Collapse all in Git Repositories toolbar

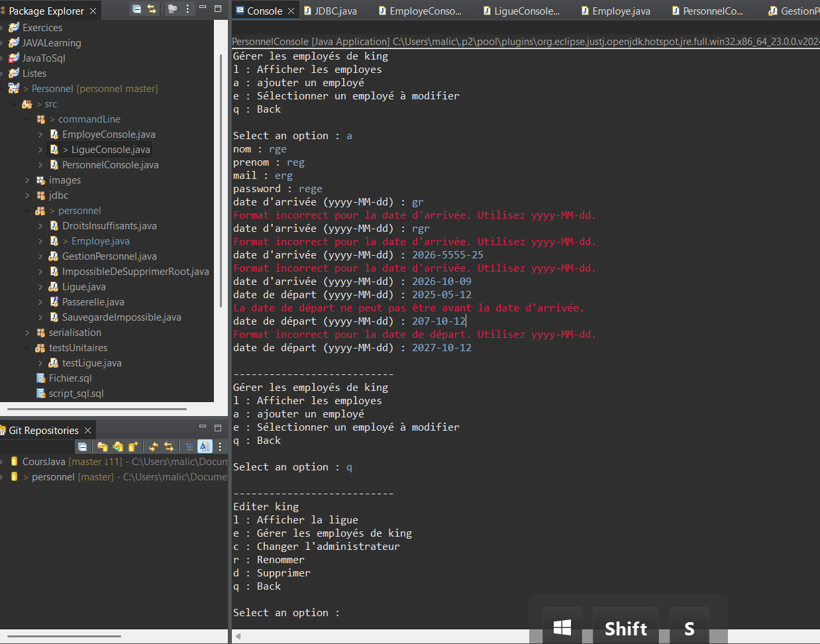[x=83, y=447]
